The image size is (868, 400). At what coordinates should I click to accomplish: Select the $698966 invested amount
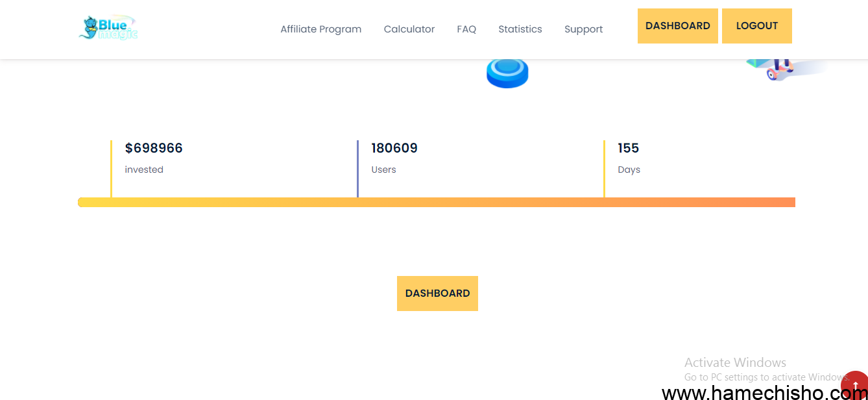point(154,148)
